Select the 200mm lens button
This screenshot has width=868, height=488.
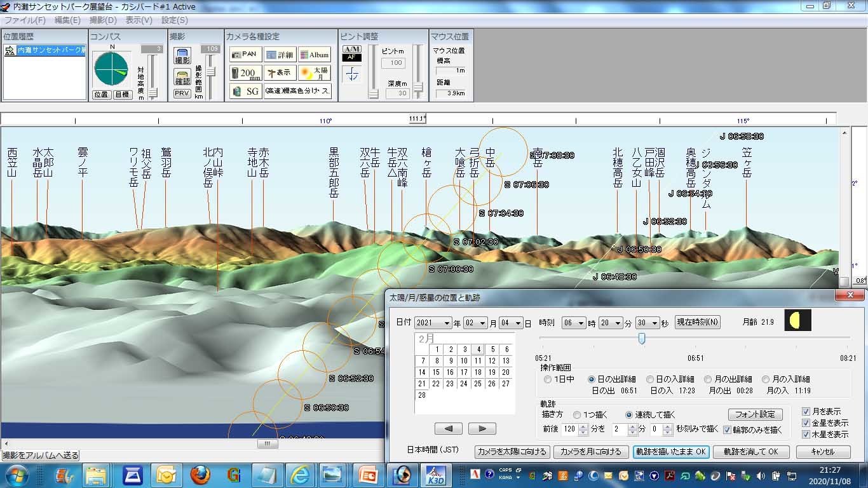coord(245,73)
